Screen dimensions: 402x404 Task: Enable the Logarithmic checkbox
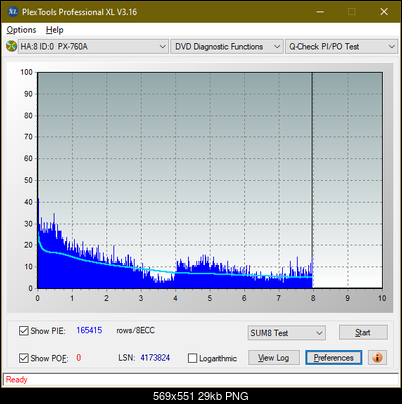point(192,358)
